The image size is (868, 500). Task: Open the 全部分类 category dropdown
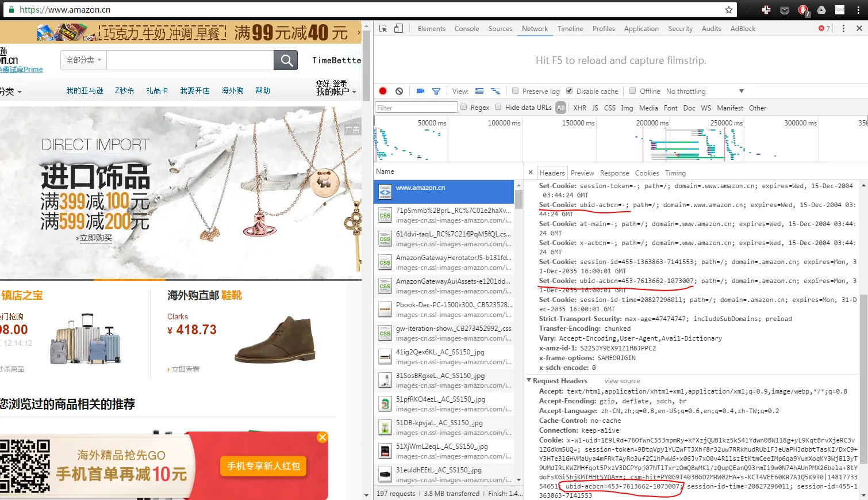83,60
